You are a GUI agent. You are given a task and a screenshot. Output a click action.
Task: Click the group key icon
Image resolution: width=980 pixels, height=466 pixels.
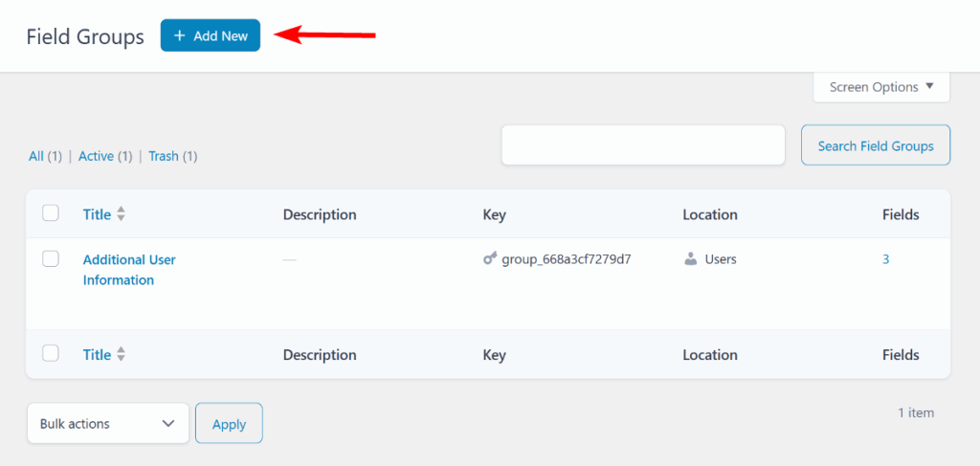point(490,259)
